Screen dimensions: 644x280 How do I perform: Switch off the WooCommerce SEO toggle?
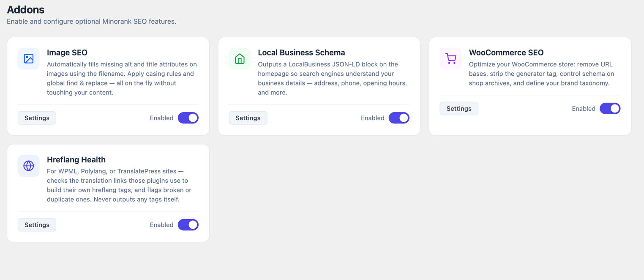pos(610,109)
